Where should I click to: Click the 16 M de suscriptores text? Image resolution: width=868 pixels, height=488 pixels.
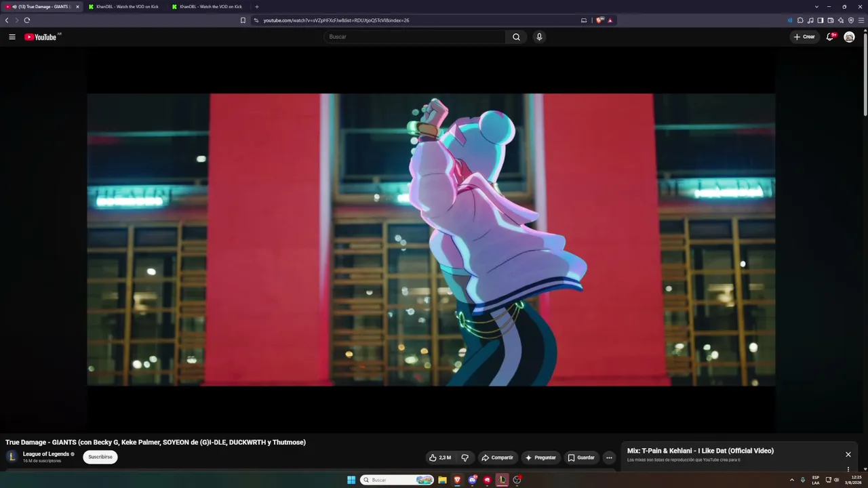(42, 461)
